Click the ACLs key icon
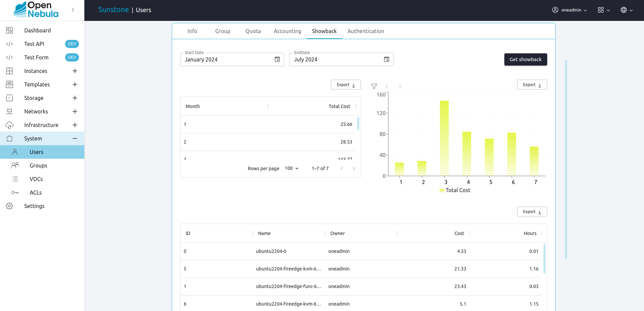This screenshot has height=311, width=644. click(x=15, y=192)
